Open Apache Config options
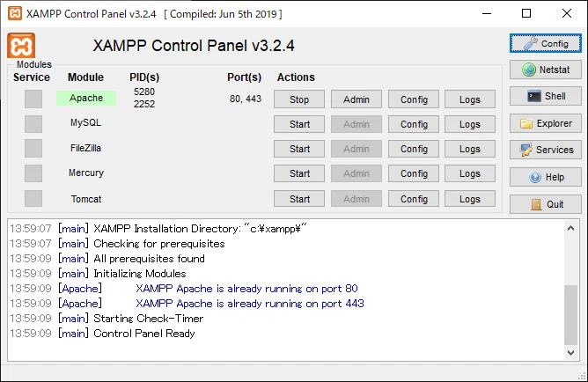 (x=414, y=99)
